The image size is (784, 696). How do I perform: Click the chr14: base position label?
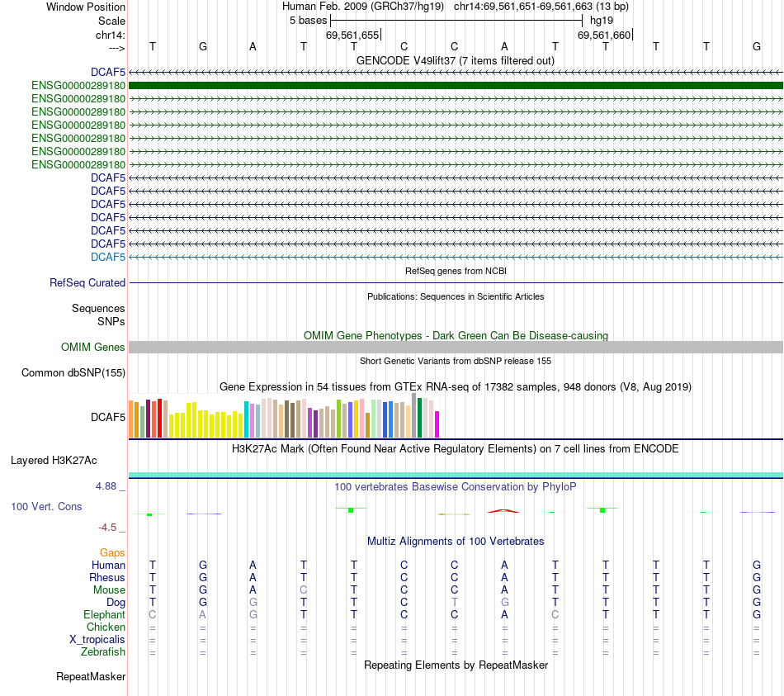[x=110, y=35]
